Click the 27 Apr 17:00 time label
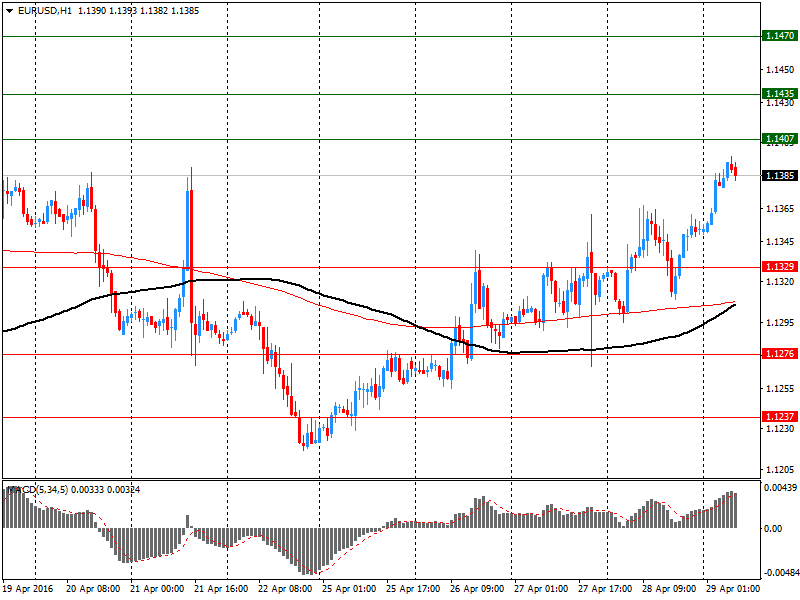Screen dimensions: 800x600 click(x=605, y=589)
